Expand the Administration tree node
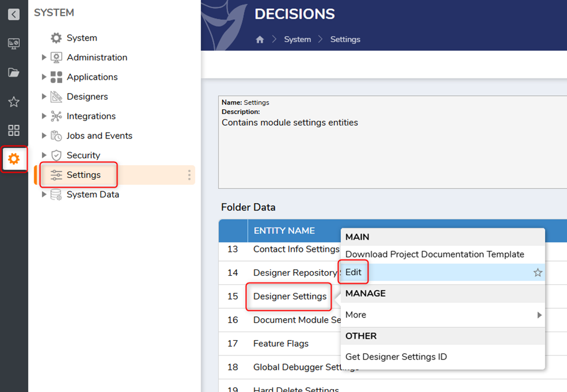 44,58
